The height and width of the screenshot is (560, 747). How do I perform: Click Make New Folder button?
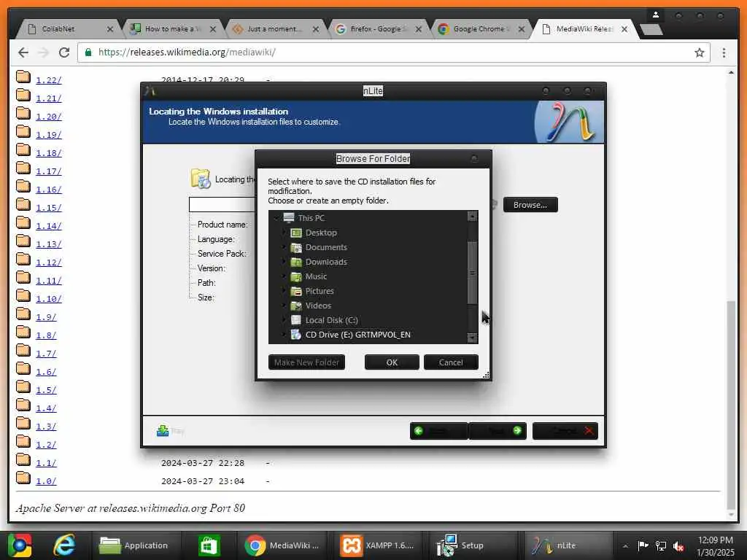coord(306,362)
